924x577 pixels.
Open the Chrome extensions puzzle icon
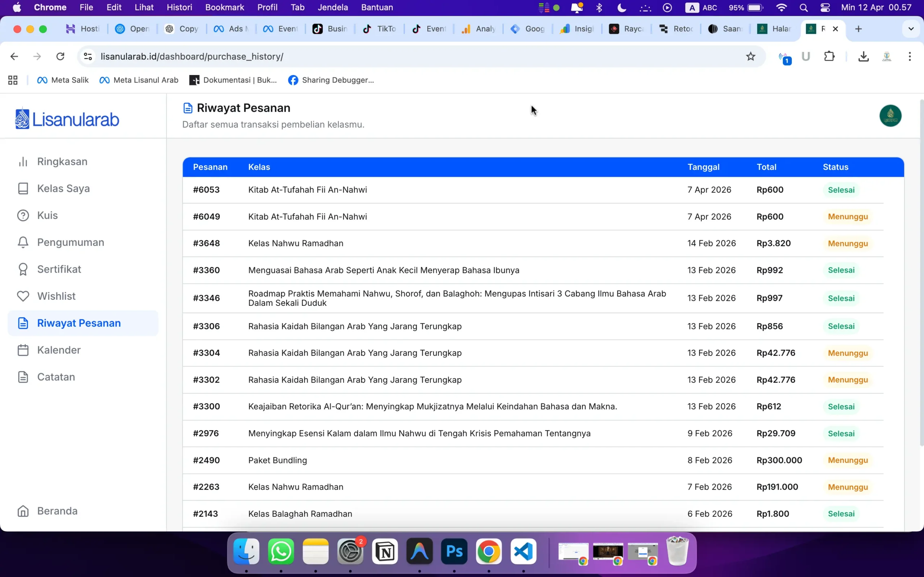829,57
